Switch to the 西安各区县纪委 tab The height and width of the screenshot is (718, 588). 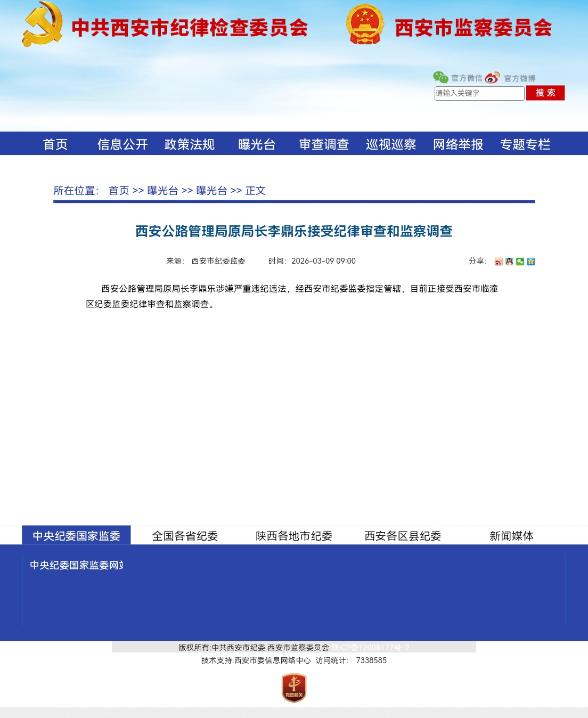click(x=403, y=536)
